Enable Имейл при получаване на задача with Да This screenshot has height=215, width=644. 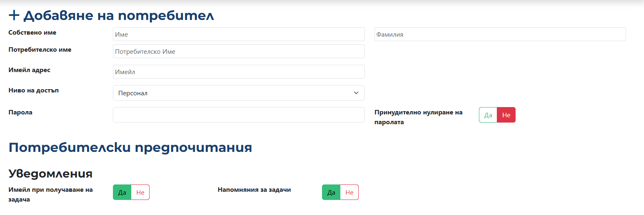[x=122, y=192]
